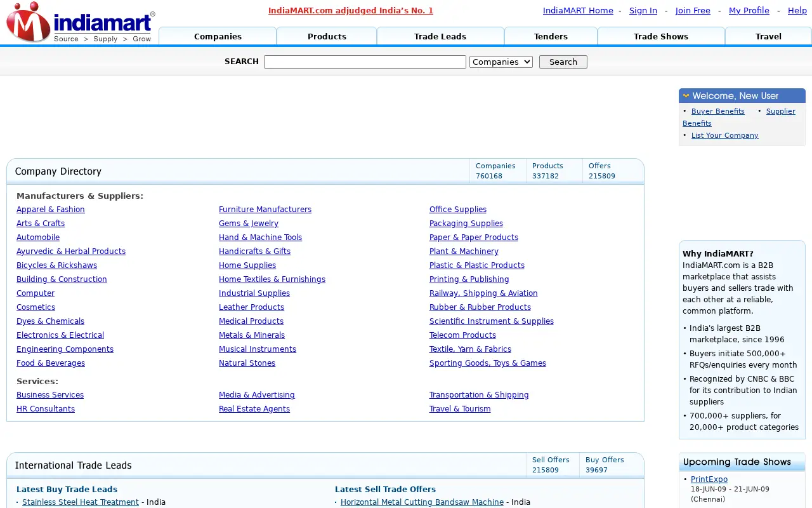Browse Plant & Machinery

(464, 251)
